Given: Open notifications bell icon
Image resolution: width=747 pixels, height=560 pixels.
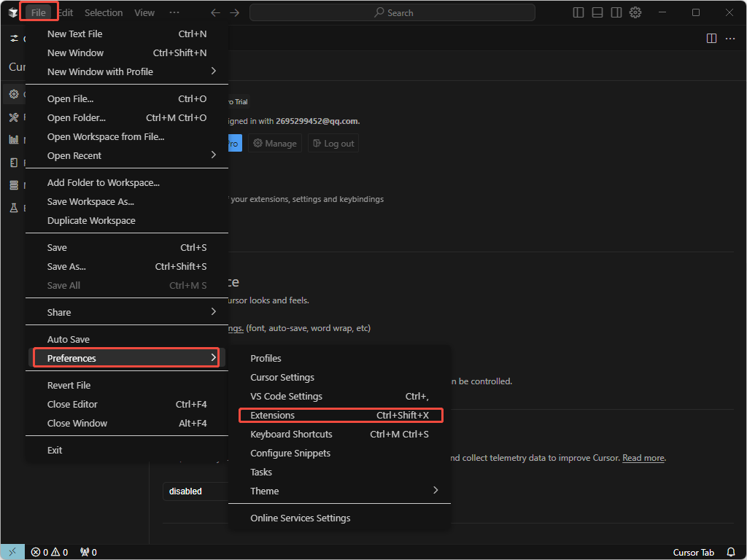Looking at the screenshot, I should tap(731, 552).
